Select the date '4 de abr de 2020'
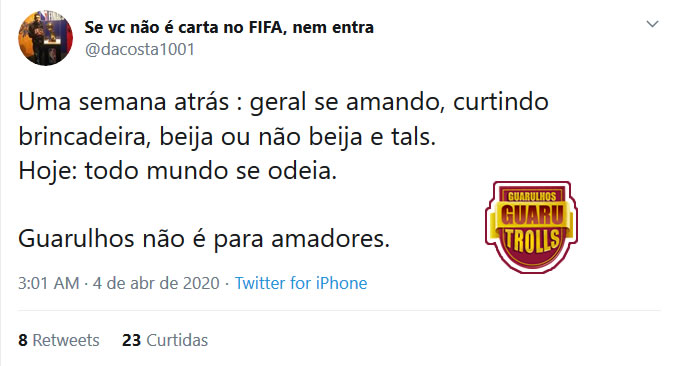This screenshot has height=366, width=676. pos(156,283)
